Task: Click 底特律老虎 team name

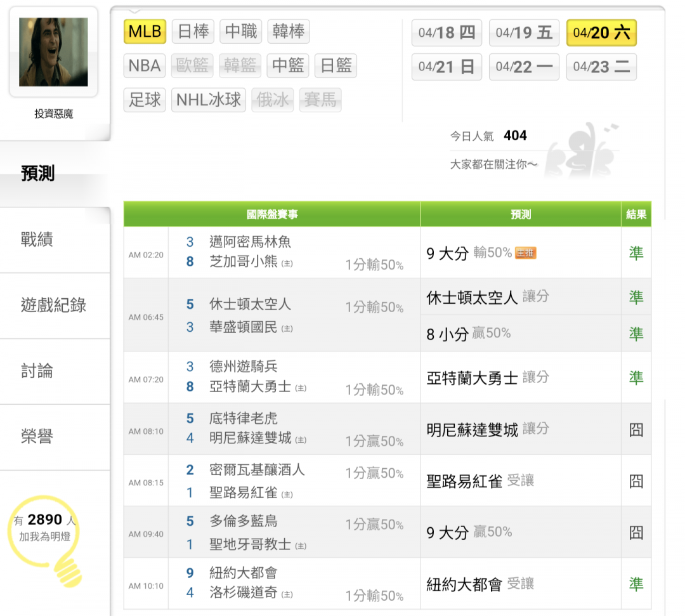Action: [x=244, y=418]
